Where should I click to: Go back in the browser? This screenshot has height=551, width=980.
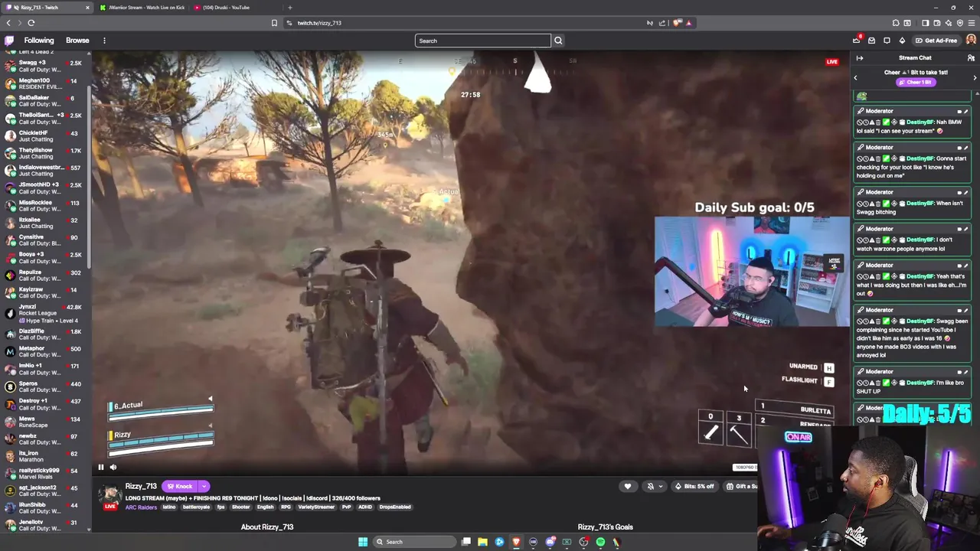pyautogui.click(x=8, y=23)
